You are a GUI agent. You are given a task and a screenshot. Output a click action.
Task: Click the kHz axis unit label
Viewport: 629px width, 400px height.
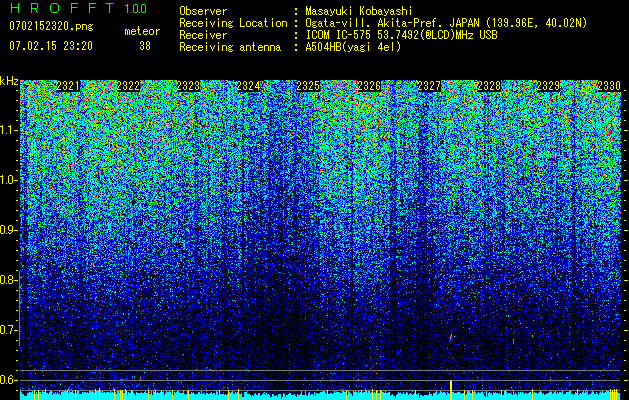coord(9,81)
